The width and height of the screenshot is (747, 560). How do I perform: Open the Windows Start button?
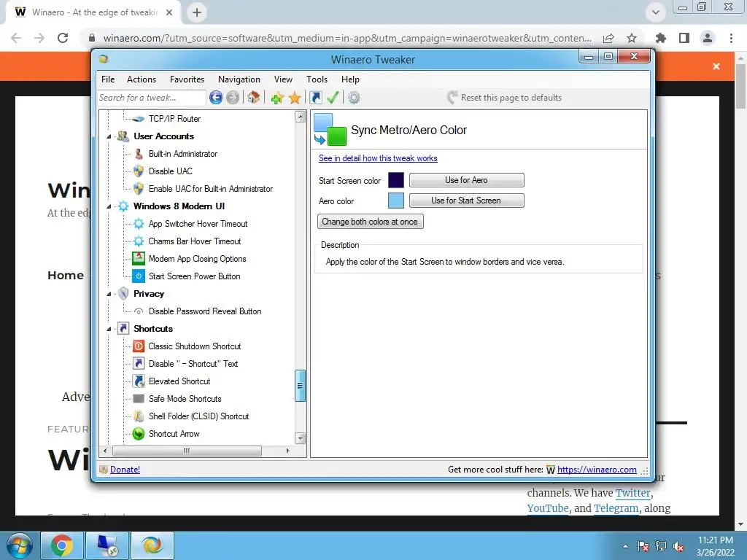(19, 545)
